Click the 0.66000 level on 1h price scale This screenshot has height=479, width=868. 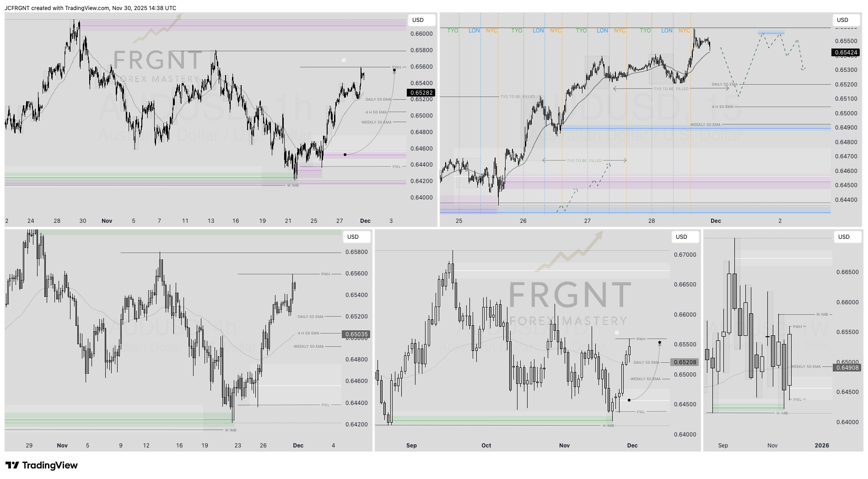point(421,34)
